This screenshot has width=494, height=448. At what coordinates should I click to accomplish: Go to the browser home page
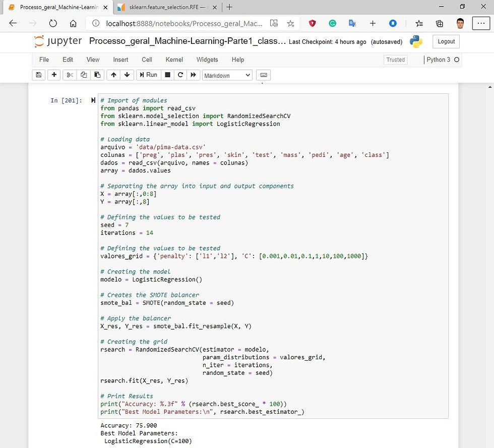pyautogui.click(x=73, y=23)
